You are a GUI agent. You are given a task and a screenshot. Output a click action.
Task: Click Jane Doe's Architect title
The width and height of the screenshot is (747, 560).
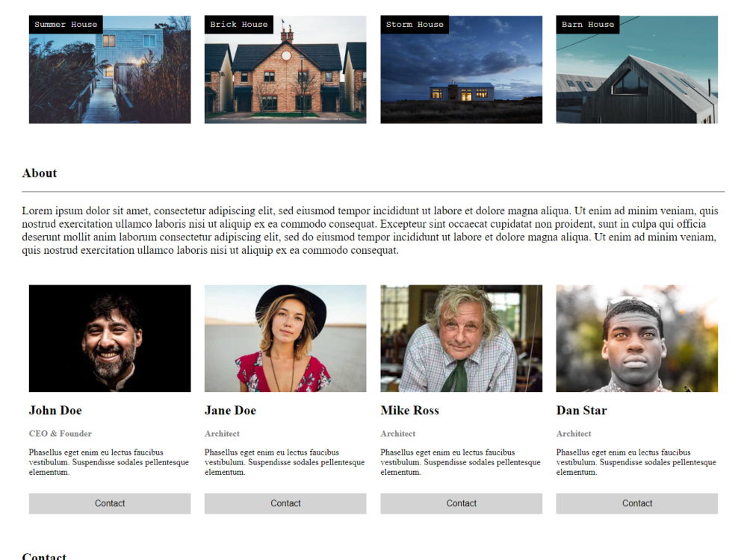[222, 434]
